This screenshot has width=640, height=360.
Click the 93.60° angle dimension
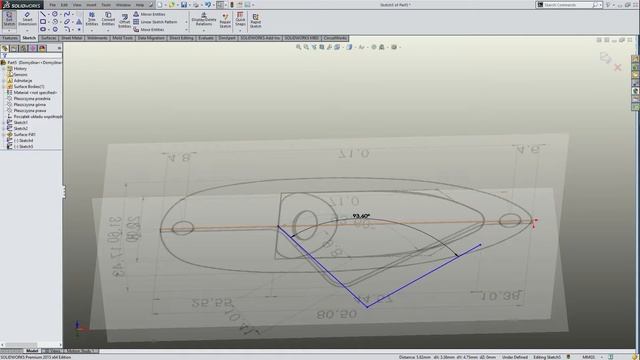coord(361,216)
